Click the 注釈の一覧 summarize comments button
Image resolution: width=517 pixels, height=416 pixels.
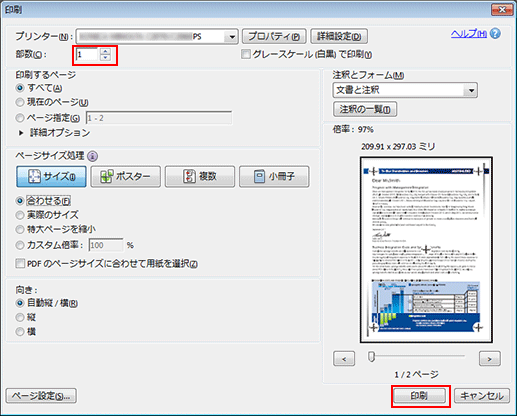(x=365, y=109)
